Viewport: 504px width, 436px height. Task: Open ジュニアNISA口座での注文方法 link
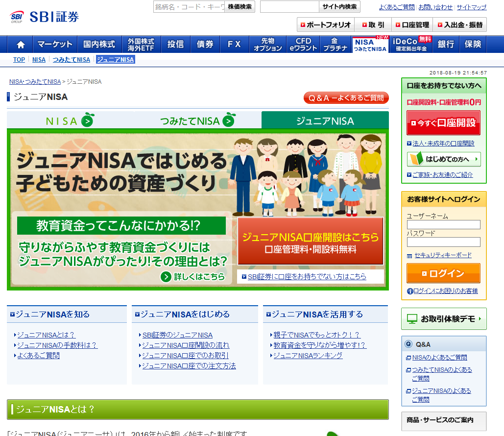click(x=189, y=366)
